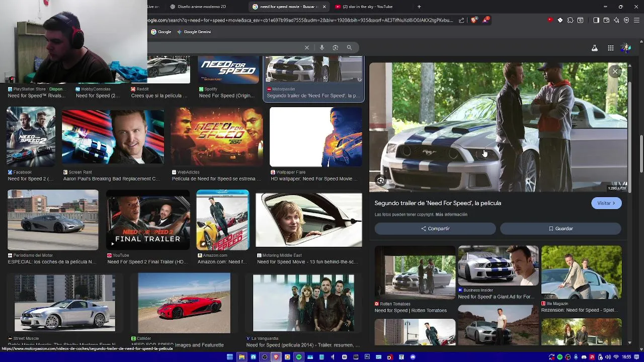Open the Google bookmark

[162, 32]
